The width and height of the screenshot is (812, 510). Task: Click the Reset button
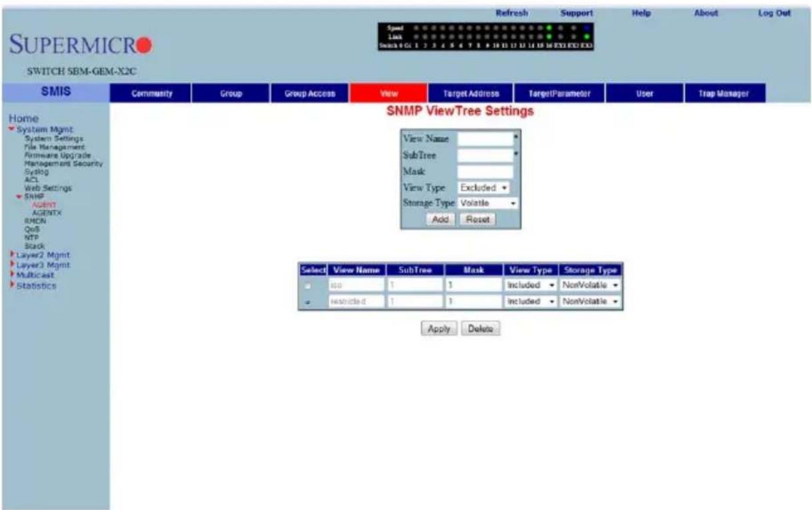coord(477,219)
